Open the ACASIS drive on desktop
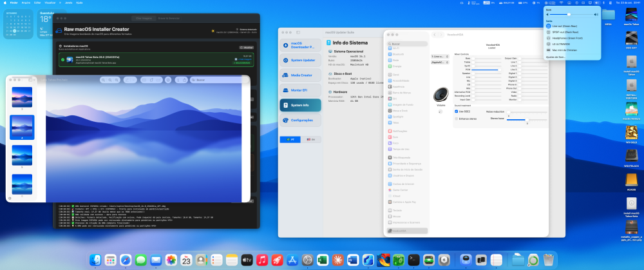Image resolution: width=644 pixels, height=270 pixels. click(631, 180)
